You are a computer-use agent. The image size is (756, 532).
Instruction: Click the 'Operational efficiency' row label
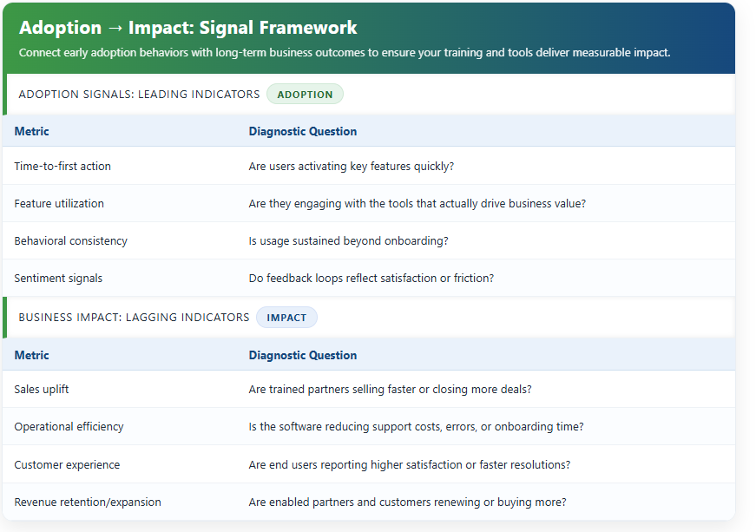(x=69, y=427)
